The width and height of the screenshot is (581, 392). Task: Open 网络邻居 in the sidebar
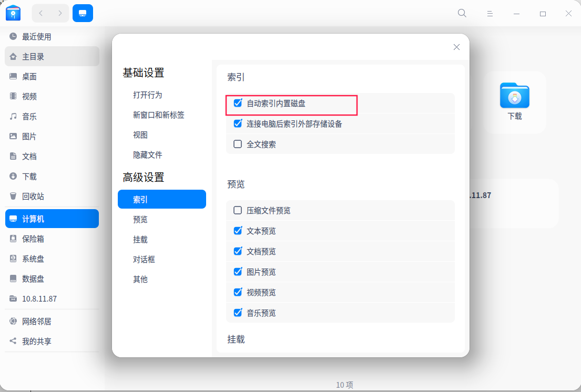(x=36, y=321)
